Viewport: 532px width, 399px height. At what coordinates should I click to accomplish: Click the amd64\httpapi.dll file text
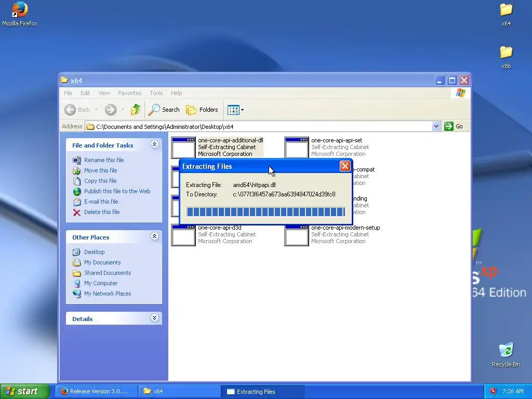click(x=254, y=185)
